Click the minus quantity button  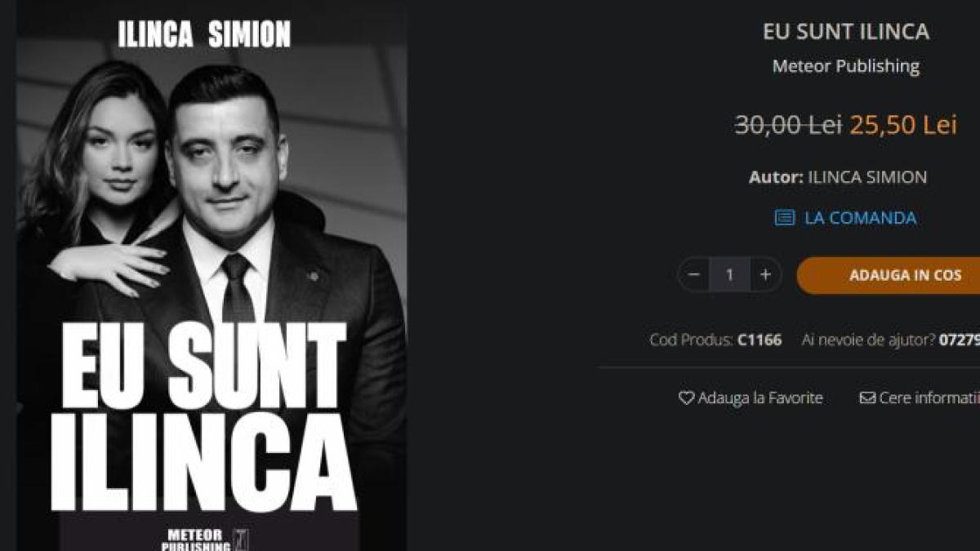pos(694,275)
